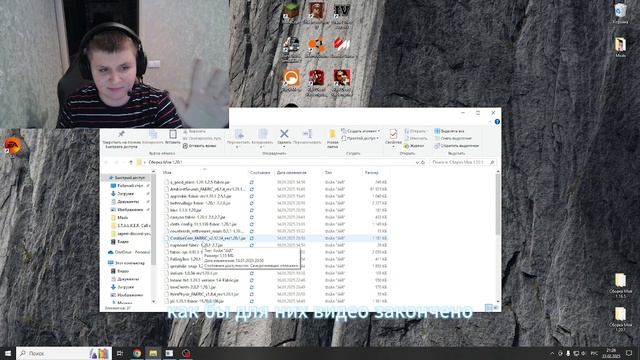Click the Windows taskbar search box (Поиск)
The image size is (640, 360).
coord(64,353)
